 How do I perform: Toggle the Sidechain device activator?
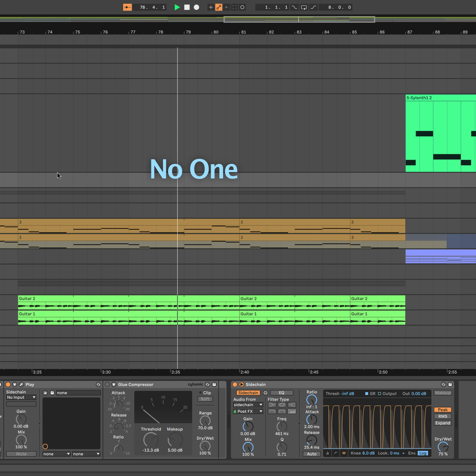click(235, 384)
